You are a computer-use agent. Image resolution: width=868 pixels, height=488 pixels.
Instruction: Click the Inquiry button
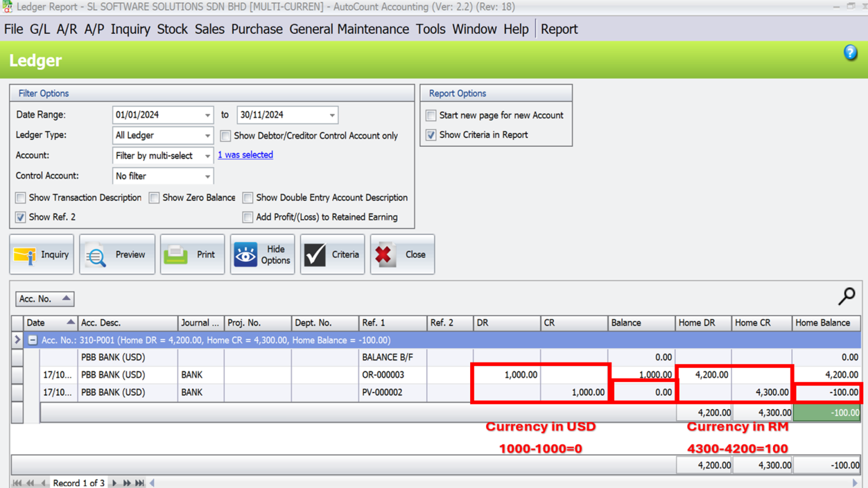(x=42, y=255)
